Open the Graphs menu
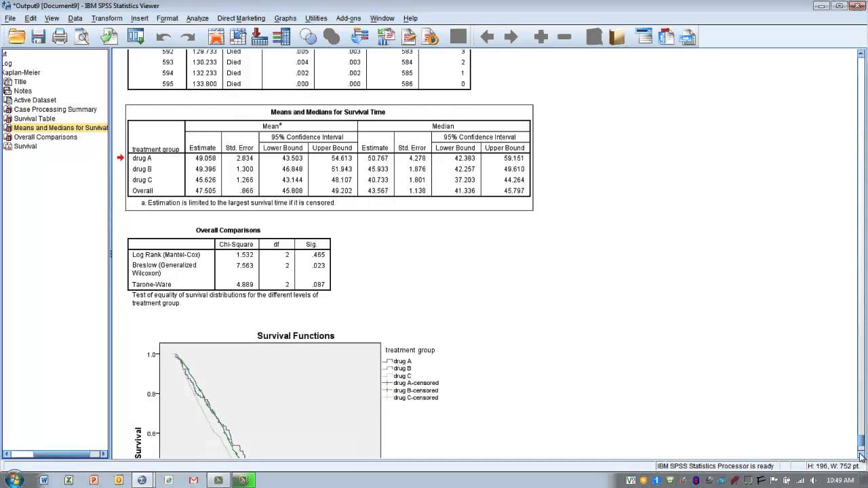 (285, 18)
